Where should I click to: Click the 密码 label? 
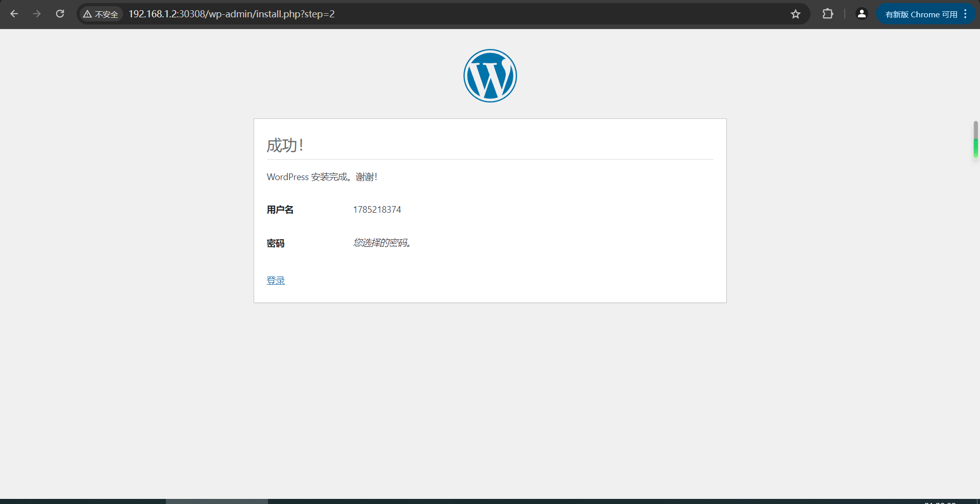tap(276, 243)
